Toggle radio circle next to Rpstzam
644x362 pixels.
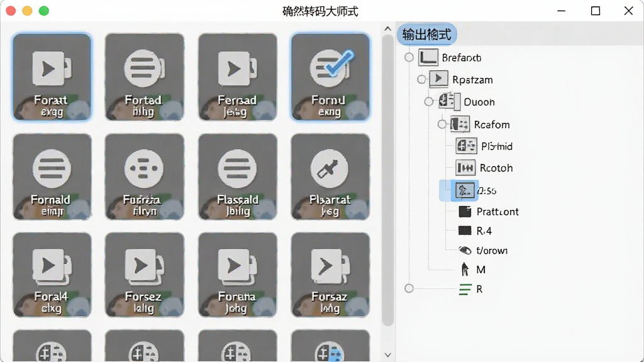(421, 79)
